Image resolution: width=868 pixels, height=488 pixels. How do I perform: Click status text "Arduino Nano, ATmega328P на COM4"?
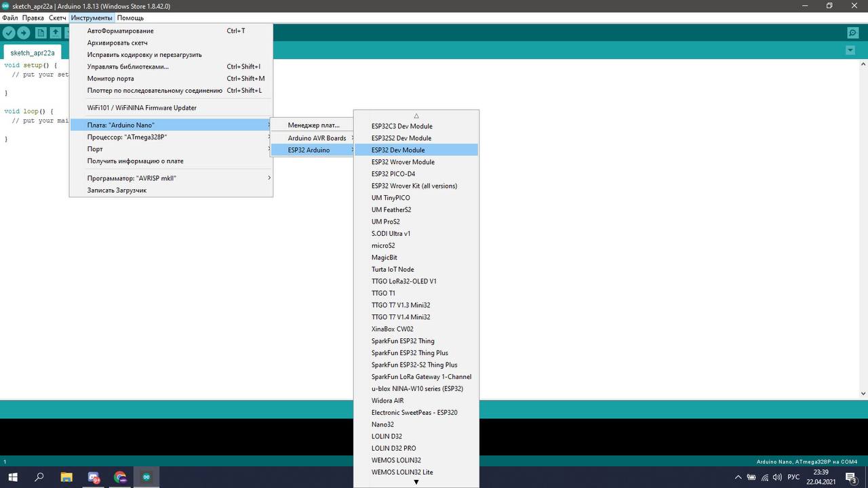pos(807,462)
